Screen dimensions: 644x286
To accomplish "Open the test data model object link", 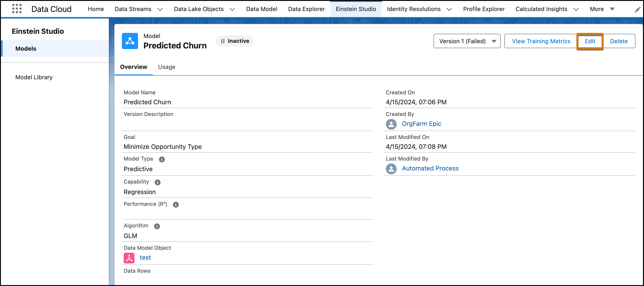I will (x=145, y=257).
